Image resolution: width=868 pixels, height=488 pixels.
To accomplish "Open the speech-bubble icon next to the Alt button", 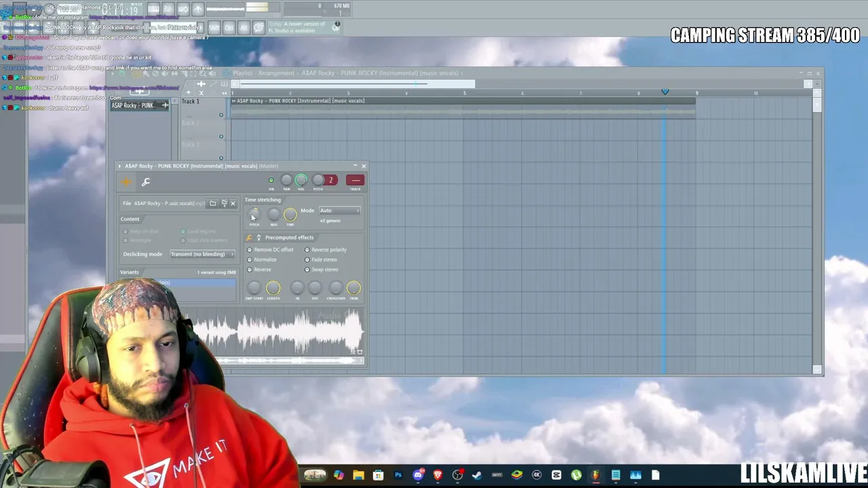I will pos(258,28).
